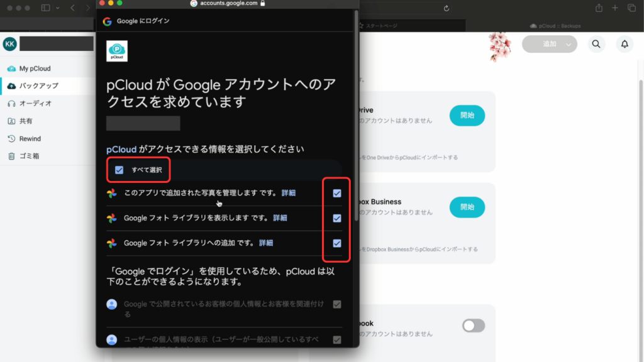Image resolution: width=644 pixels, height=362 pixels.
Task: Toggle the Facebook backup switch
Action: coord(474,326)
